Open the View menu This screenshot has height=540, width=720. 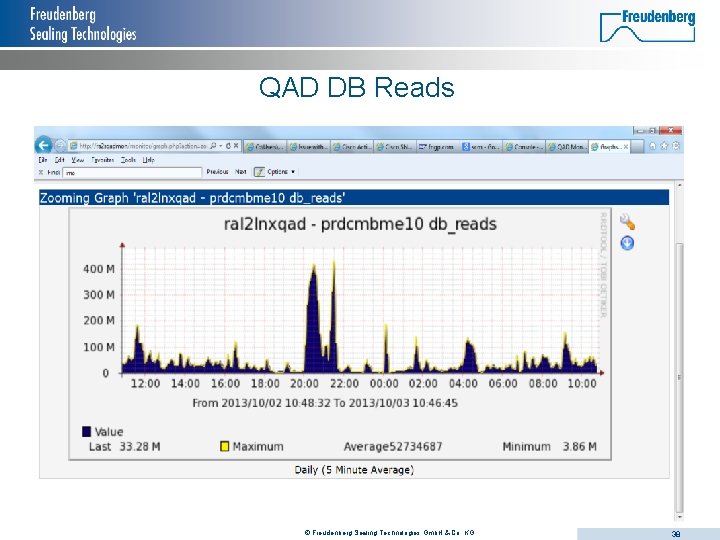click(78, 160)
